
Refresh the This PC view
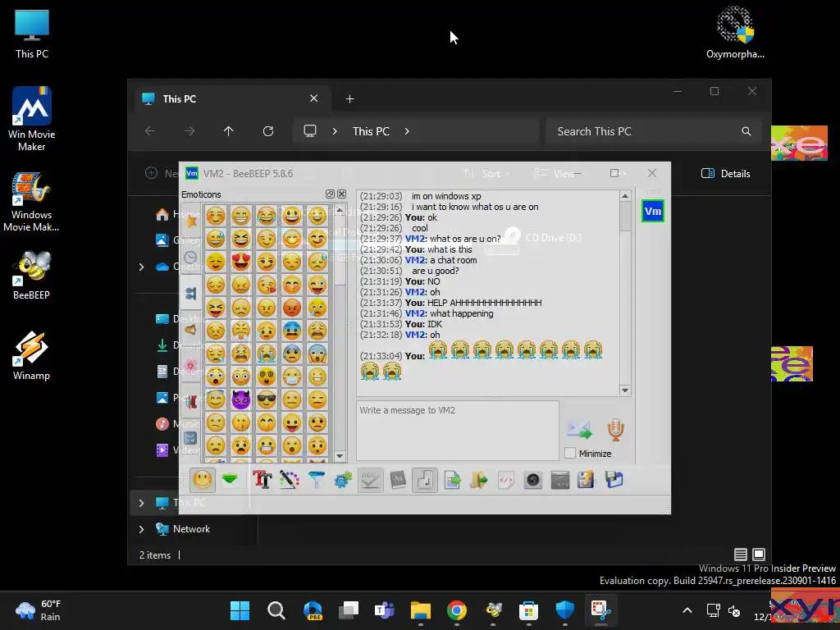pyautogui.click(x=268, y=131)
